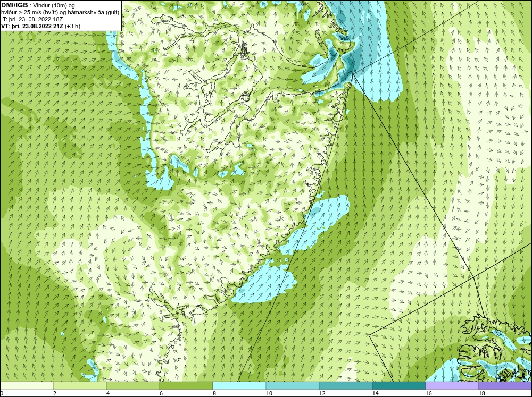Image resolution: width=532 pixels, height=397 pixels.
Task: Click the purple swatch right of the 18 label
Action: pos(505,386)
